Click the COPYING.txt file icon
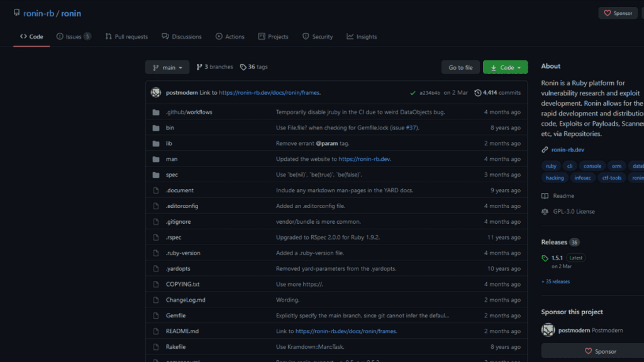This screenshot has width=644, height=362. tap(156, 284)
